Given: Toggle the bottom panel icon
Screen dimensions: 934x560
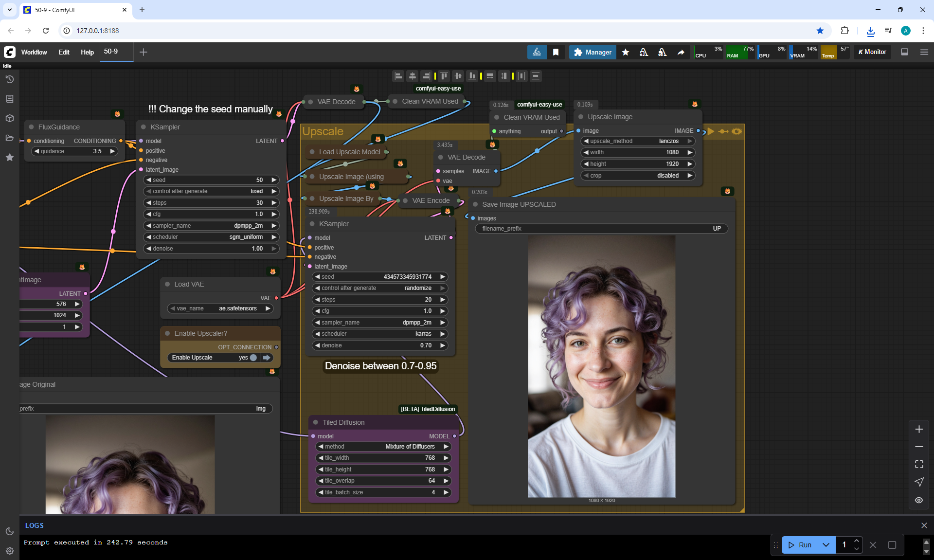Looking at the screenshot, I should [x=904, y=52].
